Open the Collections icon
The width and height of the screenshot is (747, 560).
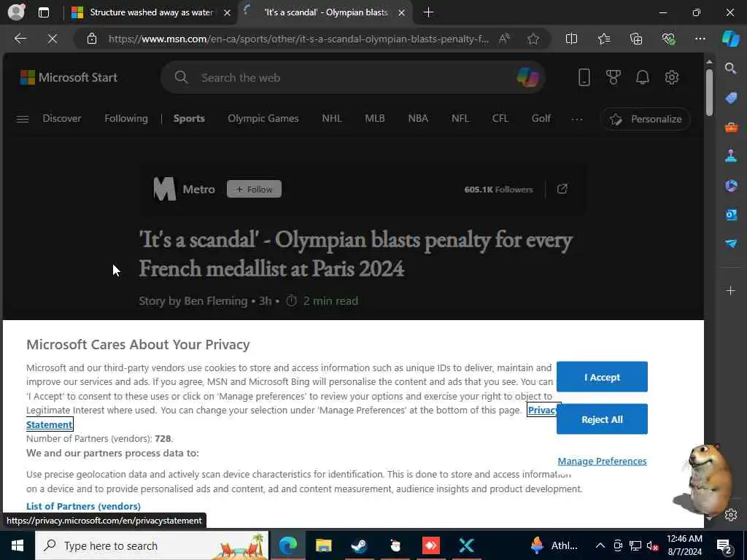point(636,39)
